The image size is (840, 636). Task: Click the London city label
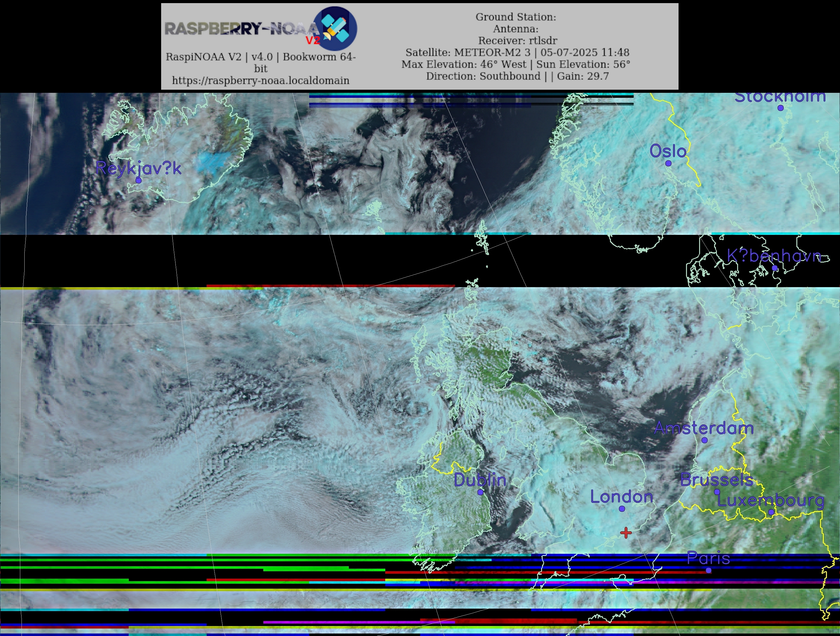pos(622,497)
